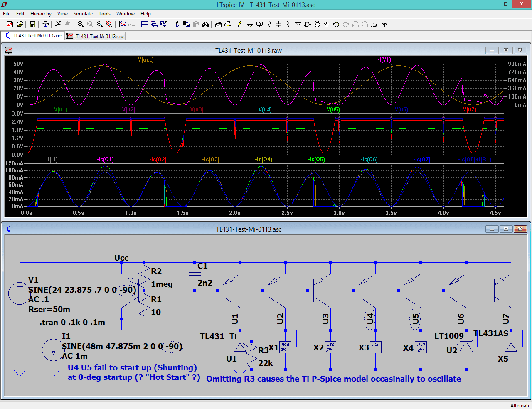Image resolution: width=532 pixels, height=409 pixels.
Task: Click the -Ic(Q1) trace label
Action: [x=105, y=160]
